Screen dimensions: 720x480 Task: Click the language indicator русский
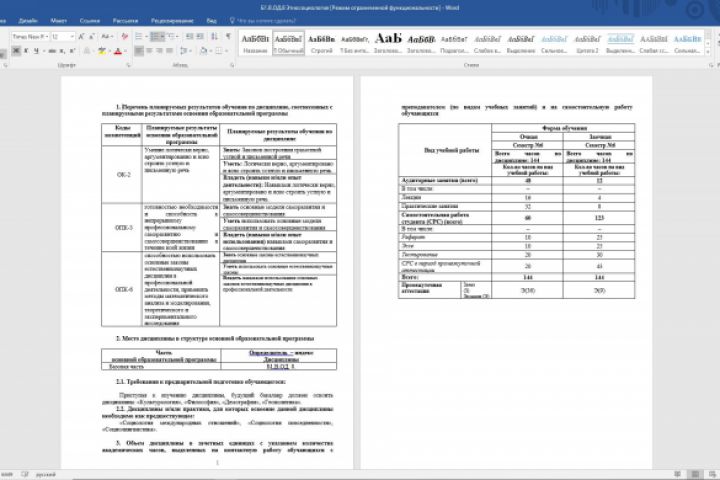pos(45,474)
